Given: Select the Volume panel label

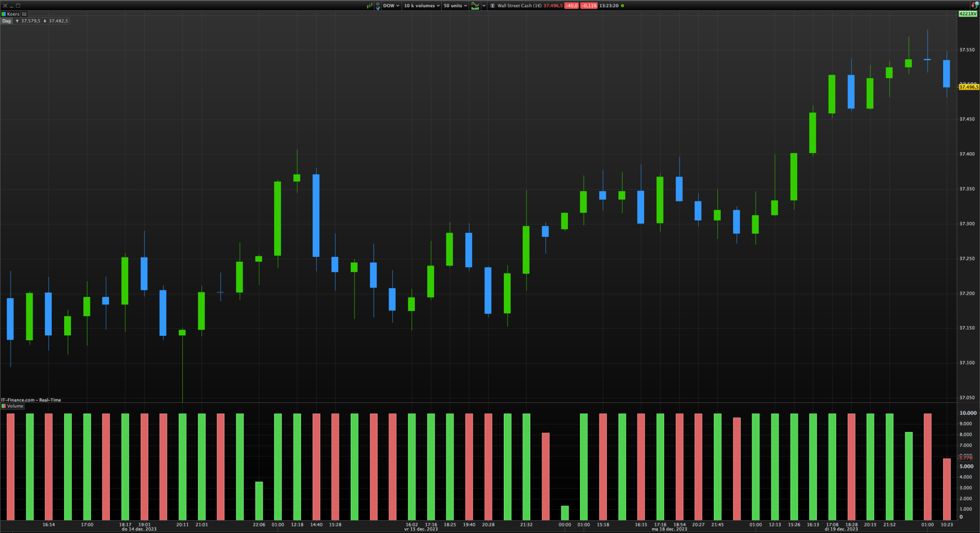Looking at the screenshot, I should [15, 406].
